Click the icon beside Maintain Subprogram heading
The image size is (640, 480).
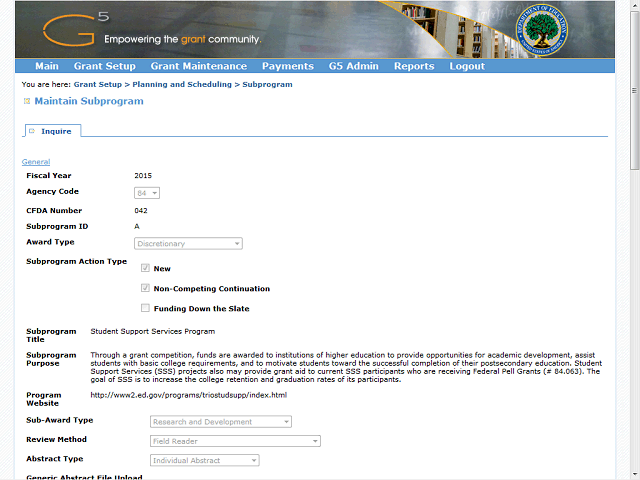(x=27, y=101)
